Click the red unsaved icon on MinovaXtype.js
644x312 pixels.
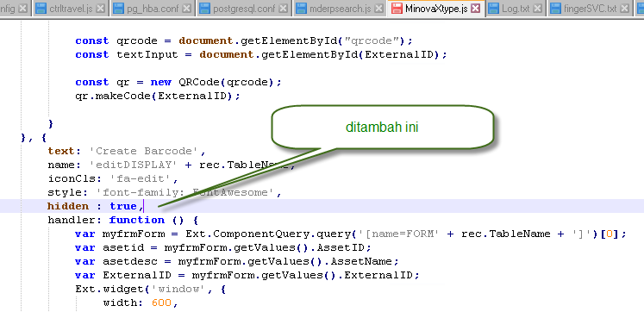pos(397,9)
